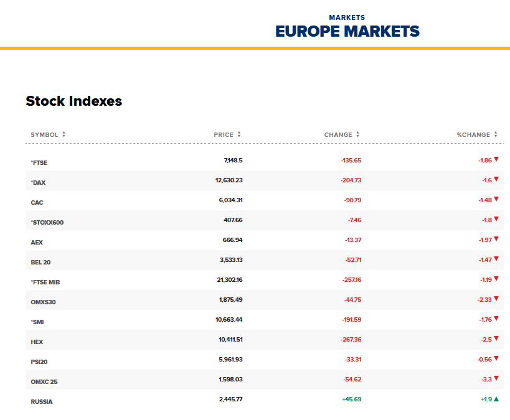Click the BEL 20 change value -52.71
This screenshot has width=510, height=420.
[353, 259]
